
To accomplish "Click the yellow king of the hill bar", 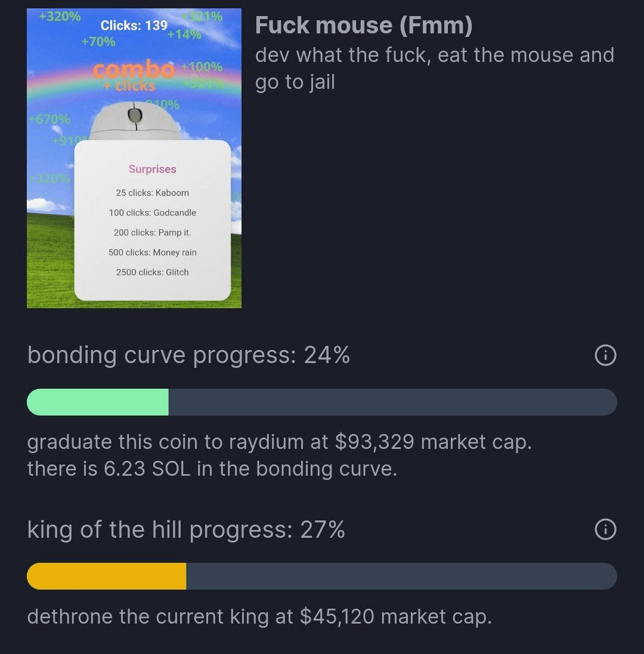I will [107, 576].
